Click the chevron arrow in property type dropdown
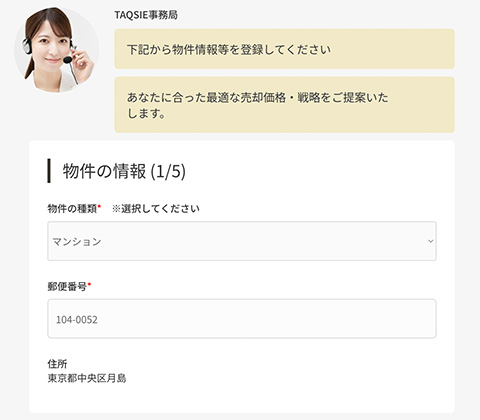480x420 pixels. tap(431, 241)
